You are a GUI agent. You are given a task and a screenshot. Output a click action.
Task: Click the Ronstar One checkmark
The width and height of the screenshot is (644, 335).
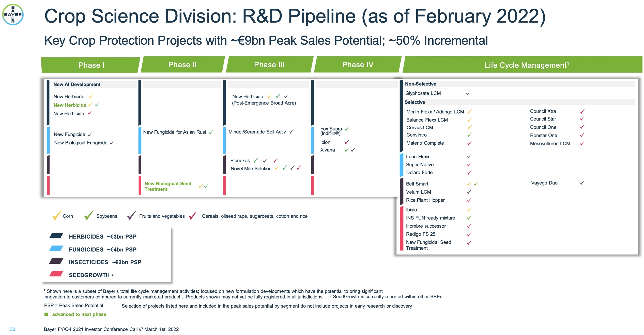click(582, 135)
